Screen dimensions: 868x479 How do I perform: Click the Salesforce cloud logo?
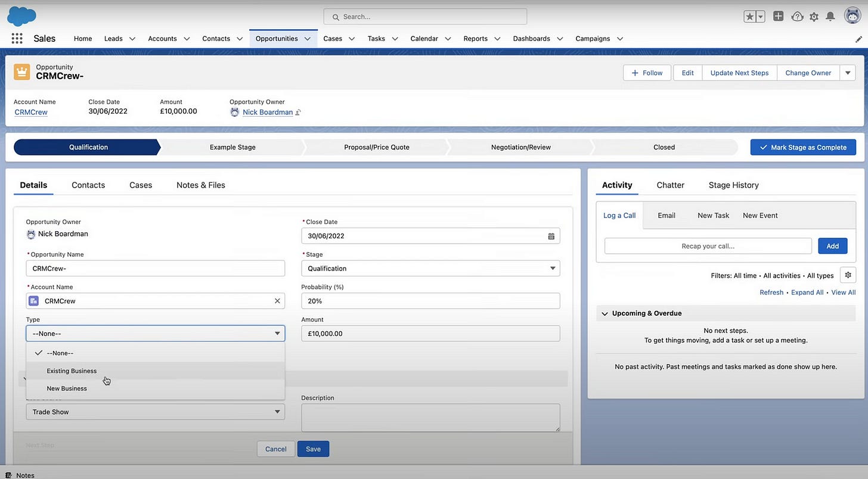point(21,16)
